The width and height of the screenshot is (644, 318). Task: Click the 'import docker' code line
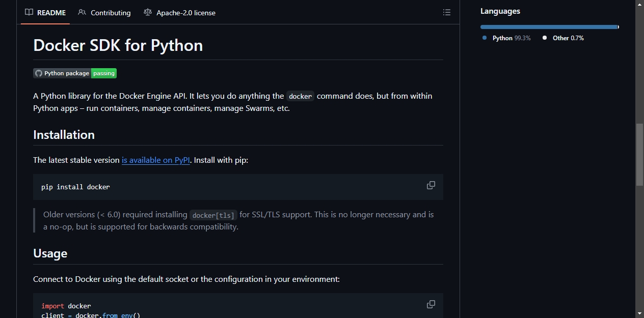[66, 306]
